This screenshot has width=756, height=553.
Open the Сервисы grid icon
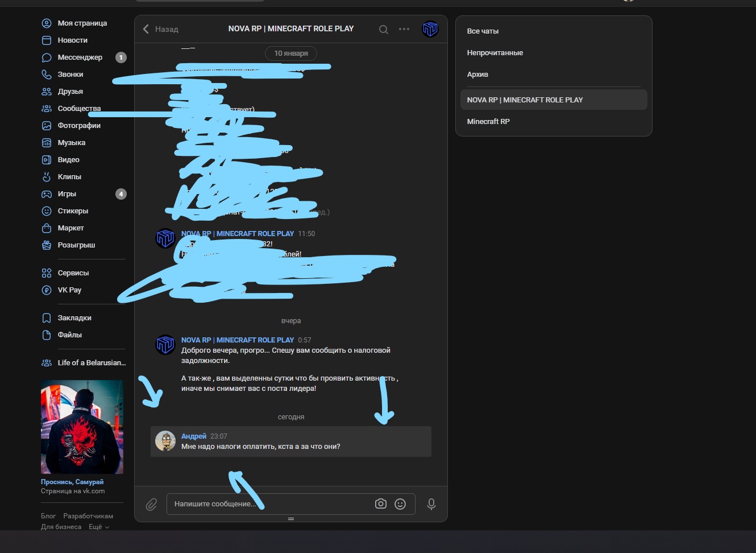pos(47,273)
